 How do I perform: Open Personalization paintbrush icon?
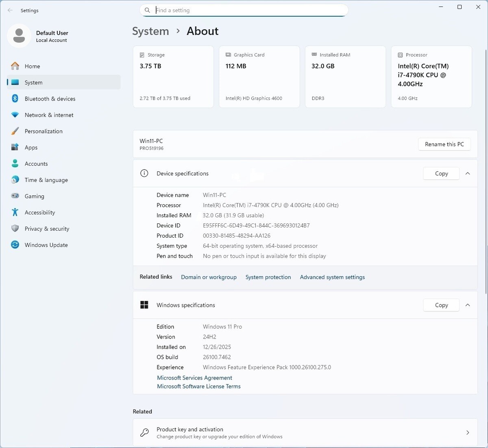[x=15, y=131]
